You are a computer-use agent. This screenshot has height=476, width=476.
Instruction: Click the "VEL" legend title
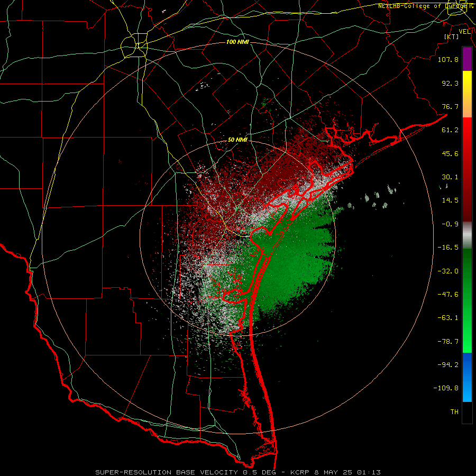pyautogui.click(x=465, y=32)
